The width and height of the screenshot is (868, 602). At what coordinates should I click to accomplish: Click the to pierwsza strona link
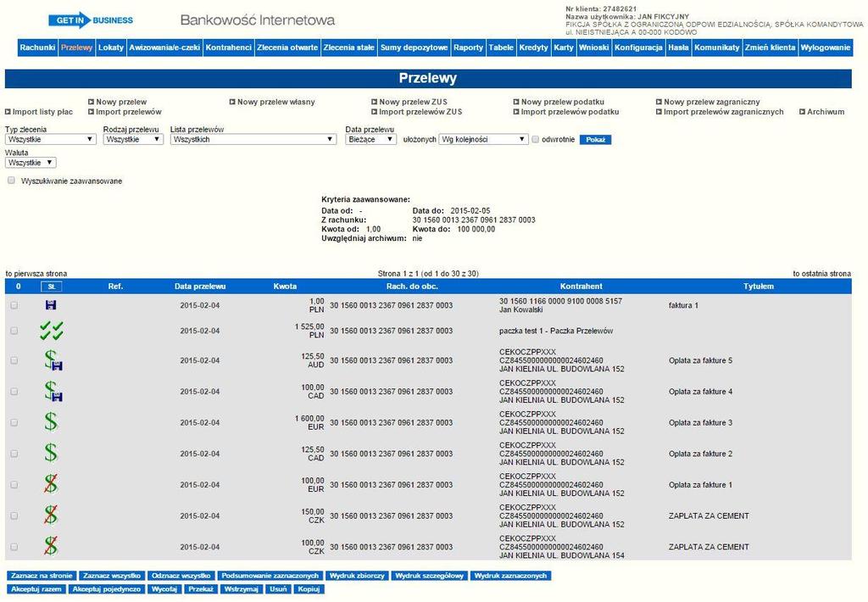pyautogui.click(x=36, y=274)
